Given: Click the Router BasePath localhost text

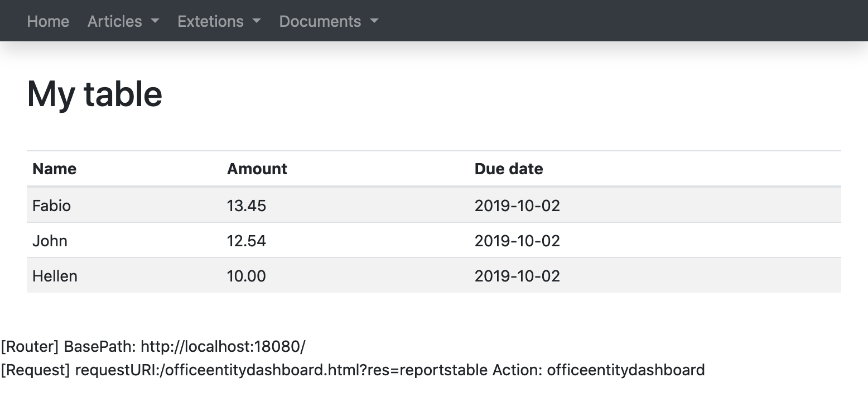Looking at the screenshot, I should click(x=153, y=347).
